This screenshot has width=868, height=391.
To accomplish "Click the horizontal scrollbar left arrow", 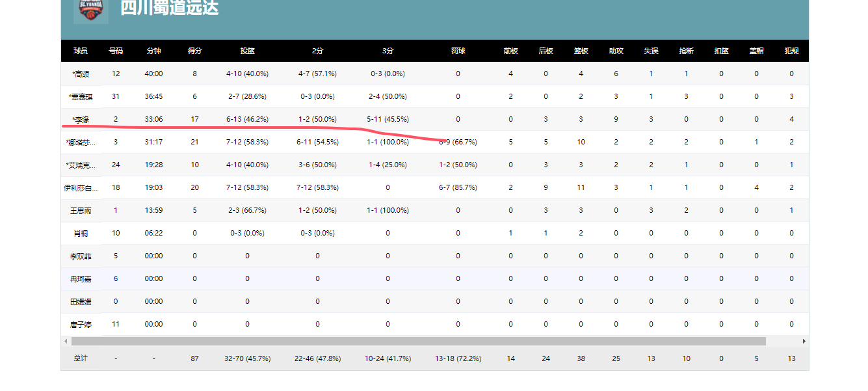I will (x=66, y=341).
